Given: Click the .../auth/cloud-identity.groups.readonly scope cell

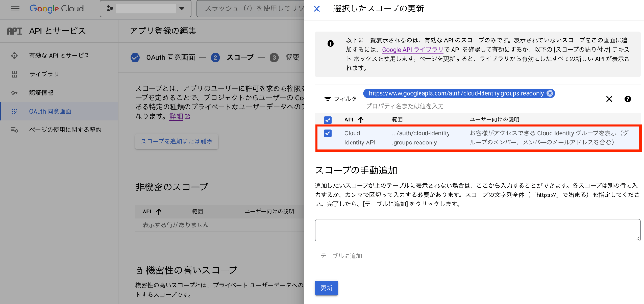Looking at the screenshot, I should pyautogui.click(x=421, y=138).
